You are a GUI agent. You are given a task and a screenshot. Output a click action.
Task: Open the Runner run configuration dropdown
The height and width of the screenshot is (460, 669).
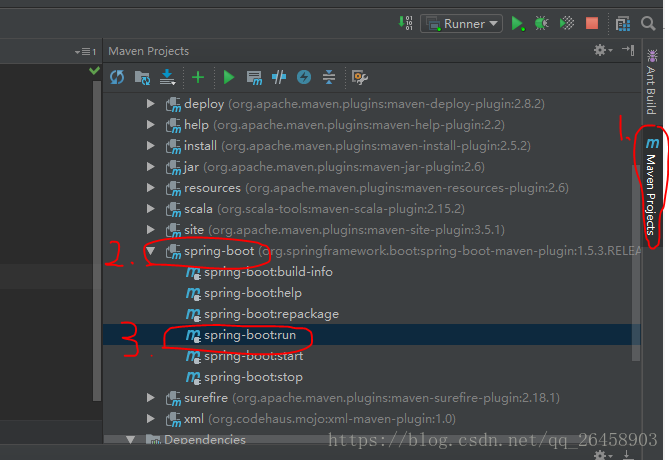(461, 23)
